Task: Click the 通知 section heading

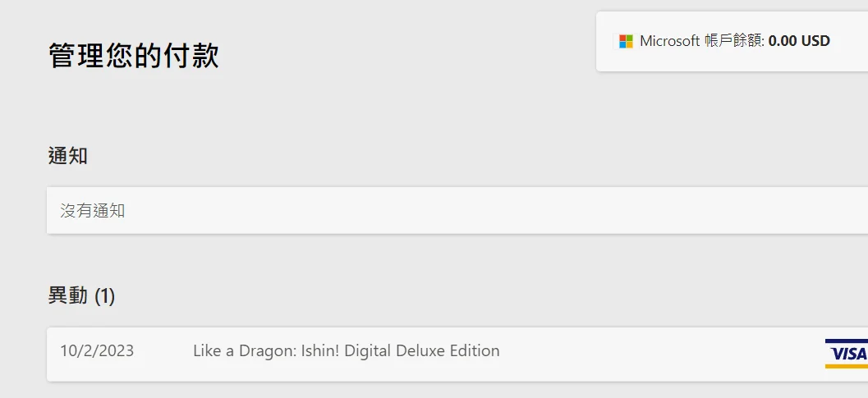Action: pos(67,156)
